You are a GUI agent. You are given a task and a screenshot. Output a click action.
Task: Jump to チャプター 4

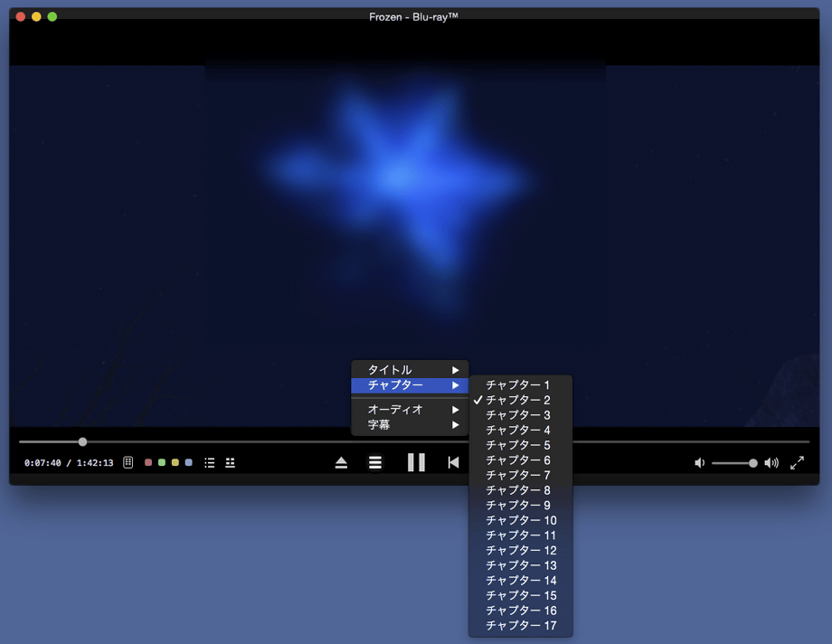[521, 430]
